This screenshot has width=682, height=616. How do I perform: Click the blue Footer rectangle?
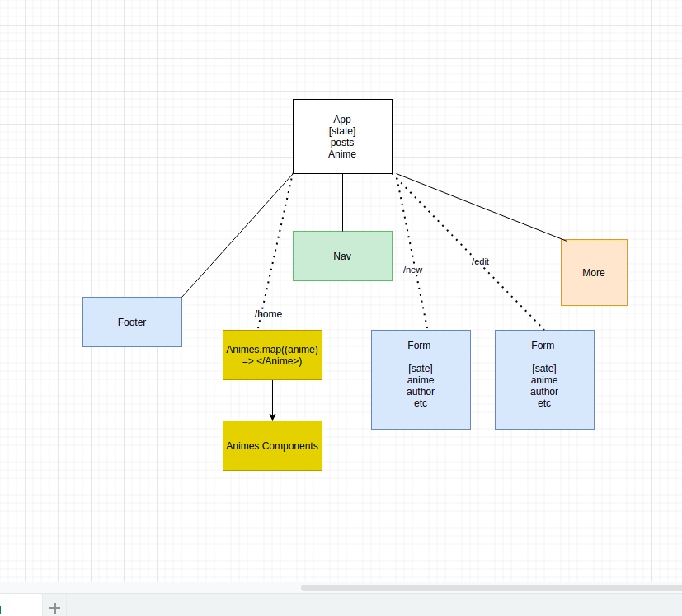click(132, 322)
